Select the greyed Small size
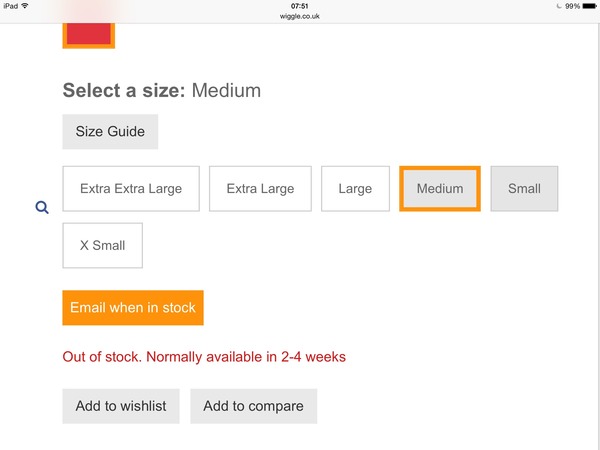600x450 pixels. pos(524,189)
